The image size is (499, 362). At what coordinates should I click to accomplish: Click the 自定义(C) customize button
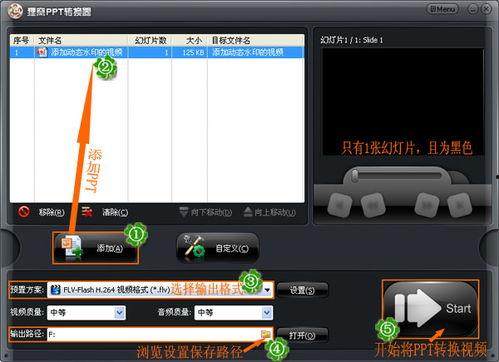point(218,248)
